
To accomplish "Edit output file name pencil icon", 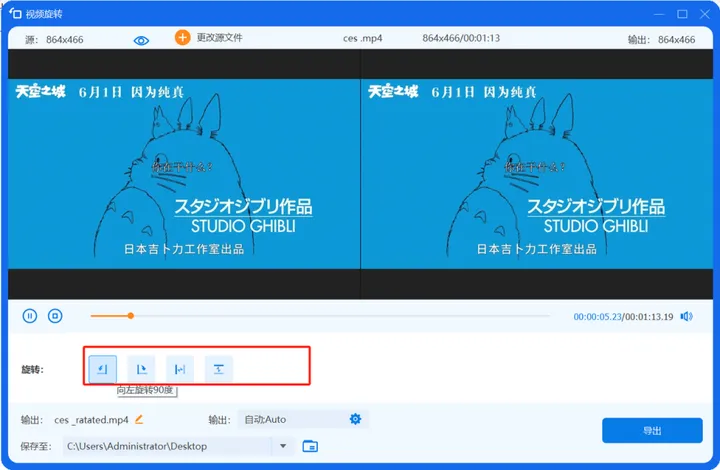I will click(139, 419).
